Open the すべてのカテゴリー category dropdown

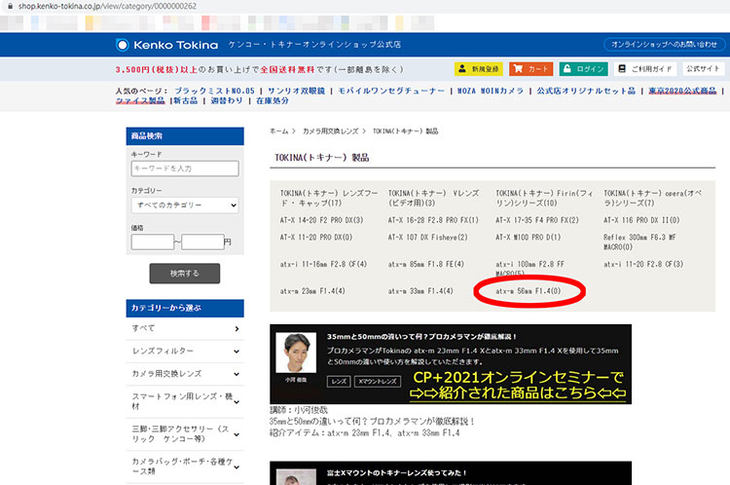point(184,205)
